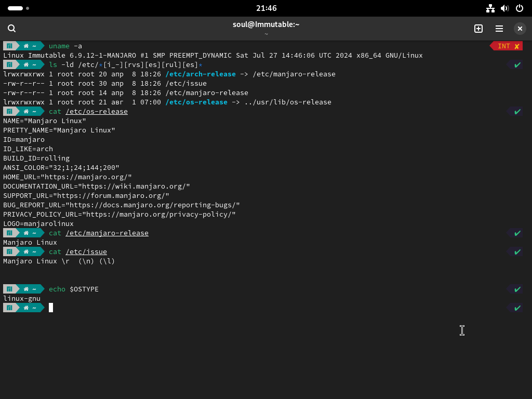Click the blue /etc/os-release symlink in listing
The image size is (532, 399).
196,102
